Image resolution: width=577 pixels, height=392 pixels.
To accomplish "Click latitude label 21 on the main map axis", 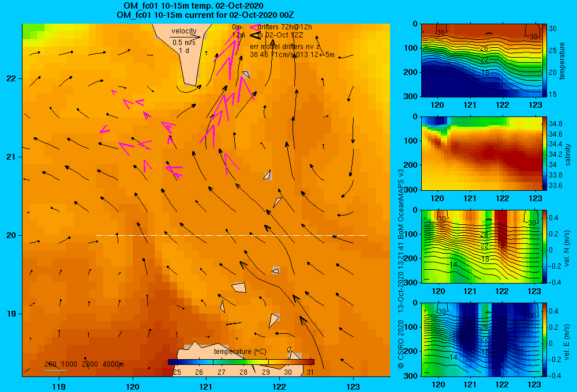I will point(11,157).
